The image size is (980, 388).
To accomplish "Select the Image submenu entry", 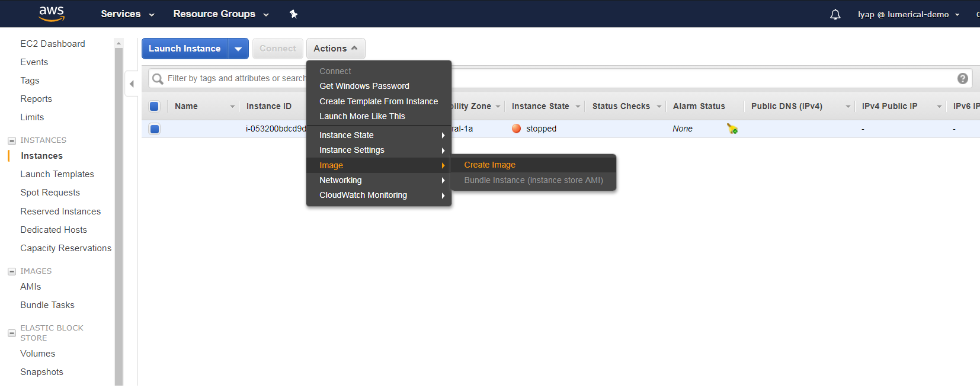I will [x=379, y=166].
